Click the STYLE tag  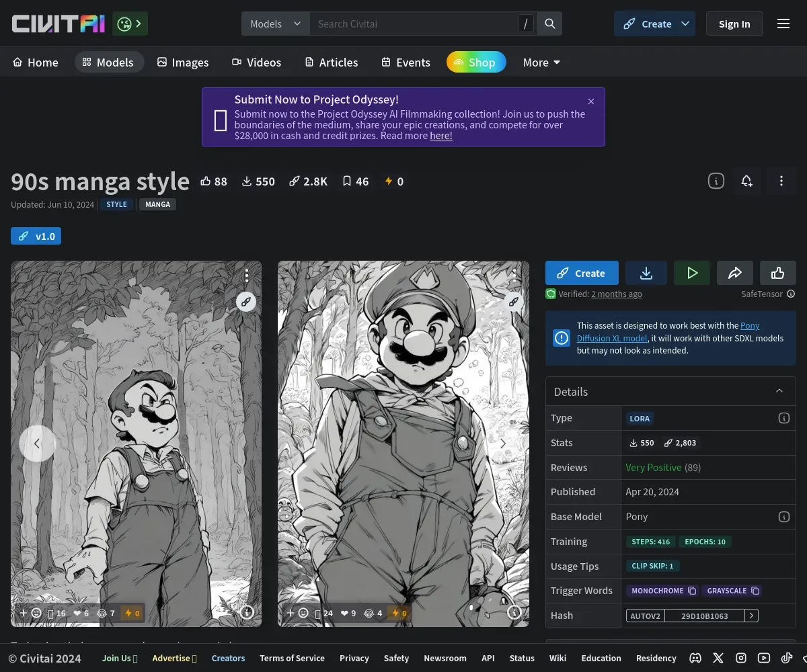click(116, 204)
